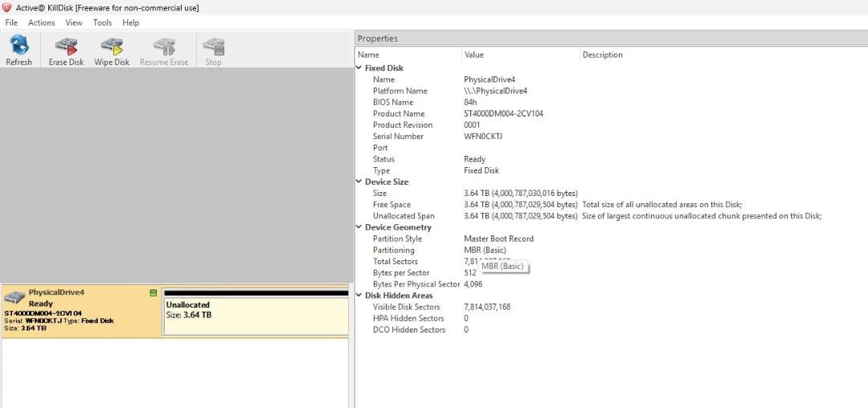Open the Actions menu

point(42,22)
